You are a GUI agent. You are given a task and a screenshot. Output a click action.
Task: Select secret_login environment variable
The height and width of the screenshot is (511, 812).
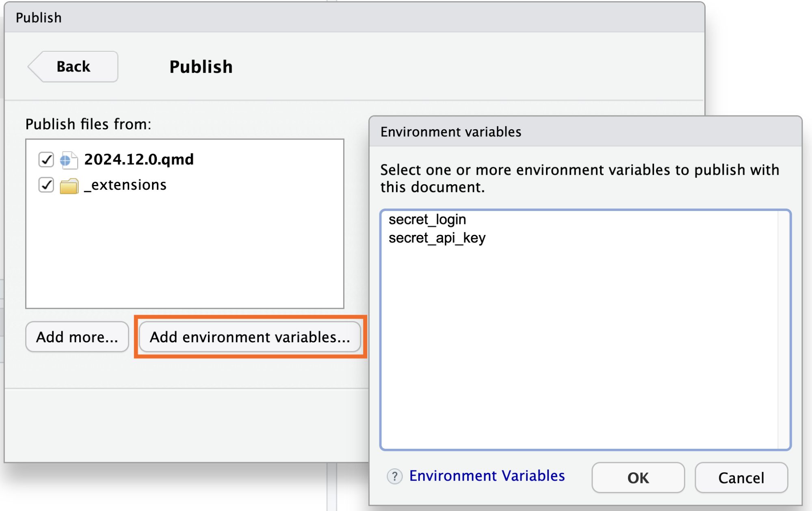(x=427, y=220)
